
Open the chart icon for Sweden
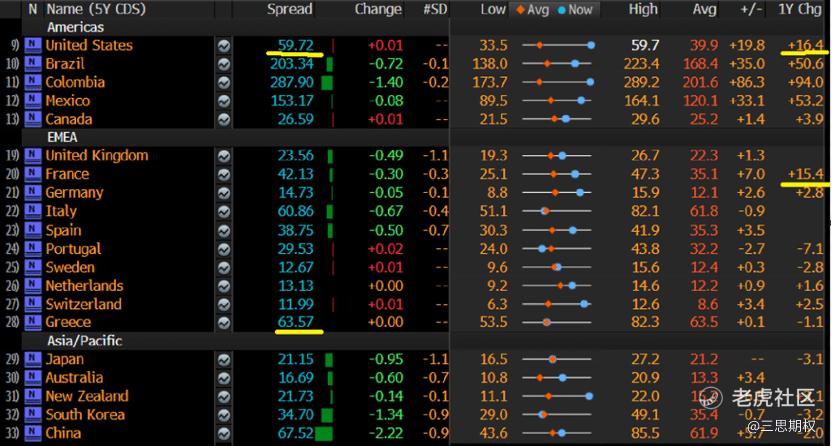pyautogui.click(x=224, y=267)
